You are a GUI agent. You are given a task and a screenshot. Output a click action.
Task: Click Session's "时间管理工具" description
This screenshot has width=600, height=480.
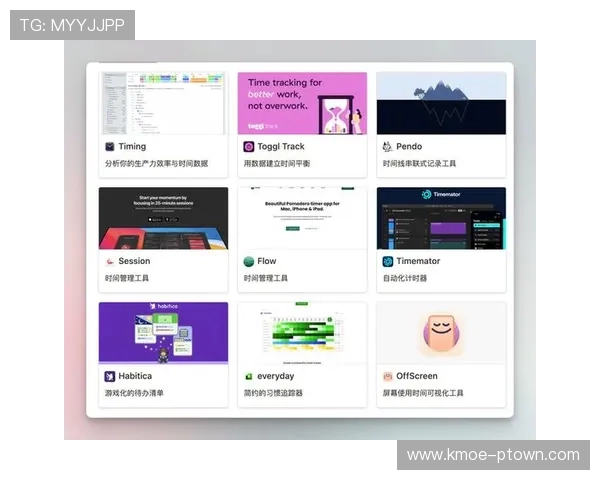tap(127, 278)
